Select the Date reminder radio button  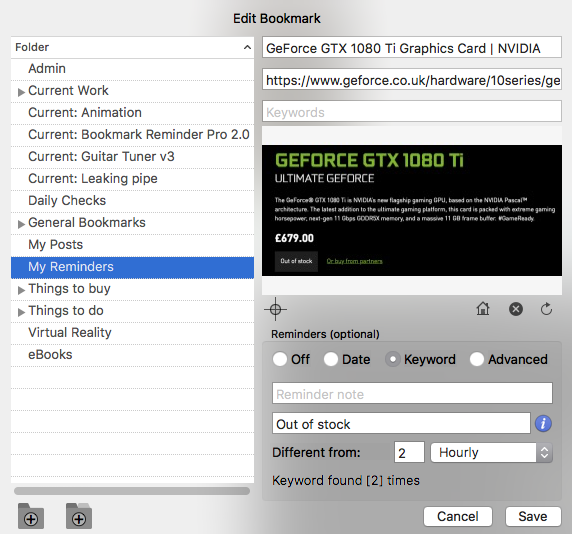[x=331, y=359]
